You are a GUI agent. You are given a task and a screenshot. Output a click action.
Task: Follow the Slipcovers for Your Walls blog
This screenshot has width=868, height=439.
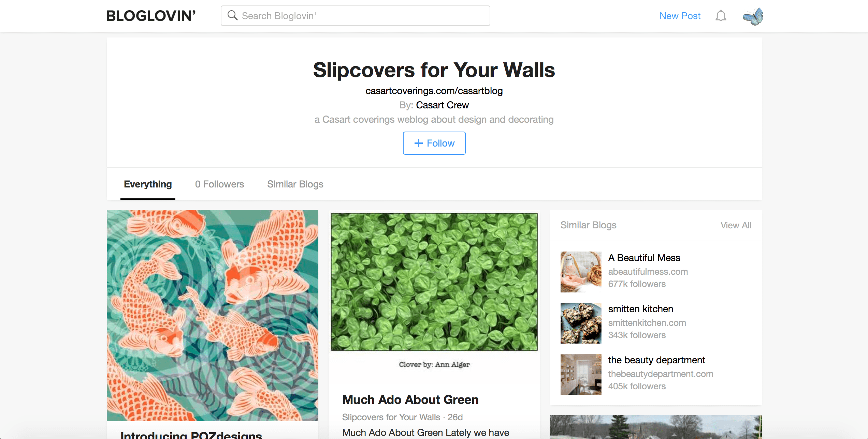click(434, 143)
